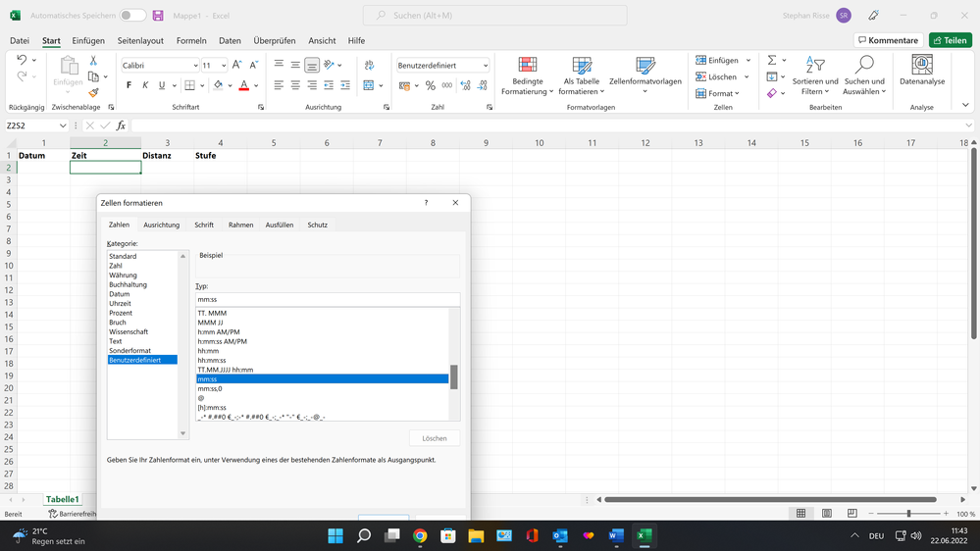Select [h]:mm:ss in the type list

212,407
